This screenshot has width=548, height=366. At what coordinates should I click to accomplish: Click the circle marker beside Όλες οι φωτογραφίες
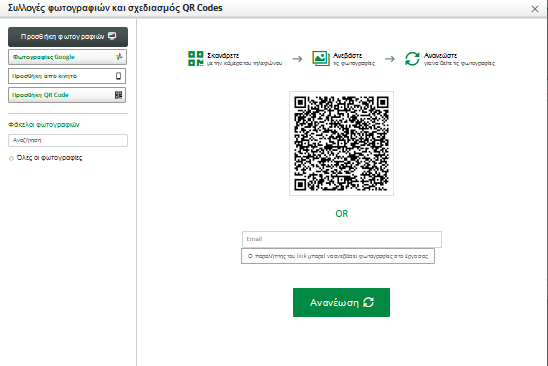[x=11, y=158]
